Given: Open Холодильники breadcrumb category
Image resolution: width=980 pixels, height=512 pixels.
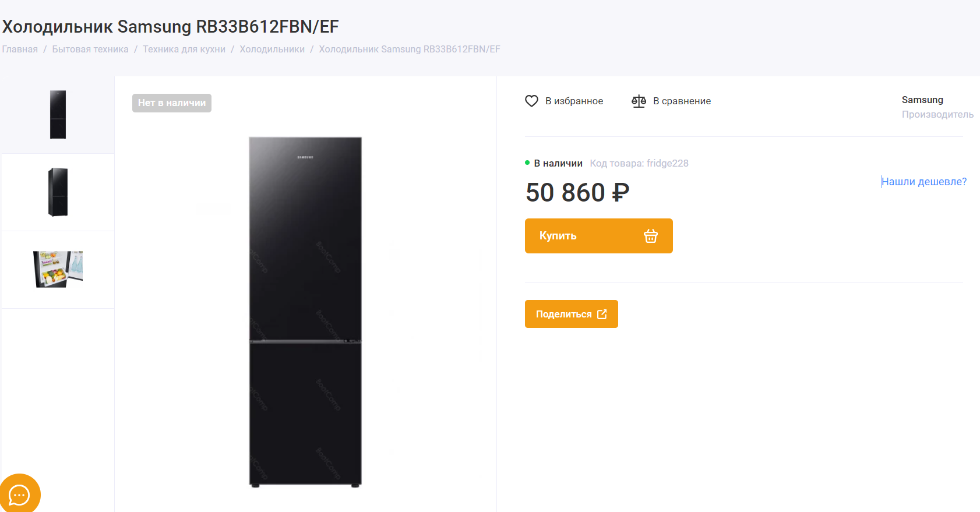Looking at the screenshot, I should click(272, 50).
